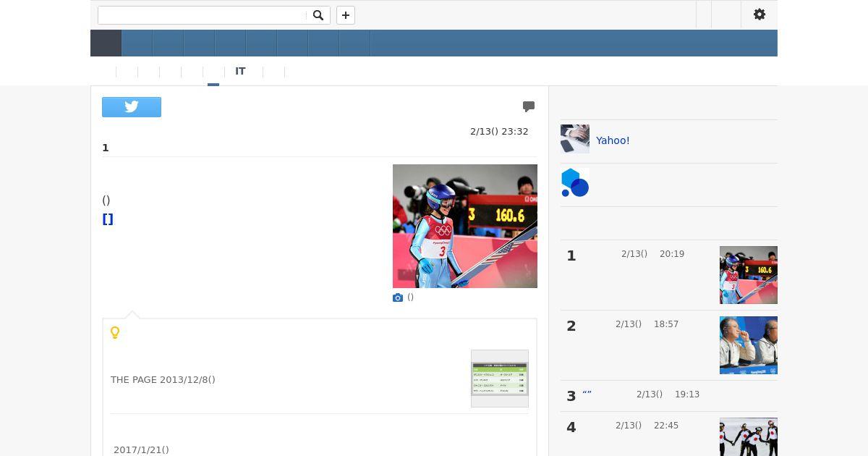Click the 20:19 timestamp in ranking 1
This screenshot has width=868, height=456.
tap(672, 254)
